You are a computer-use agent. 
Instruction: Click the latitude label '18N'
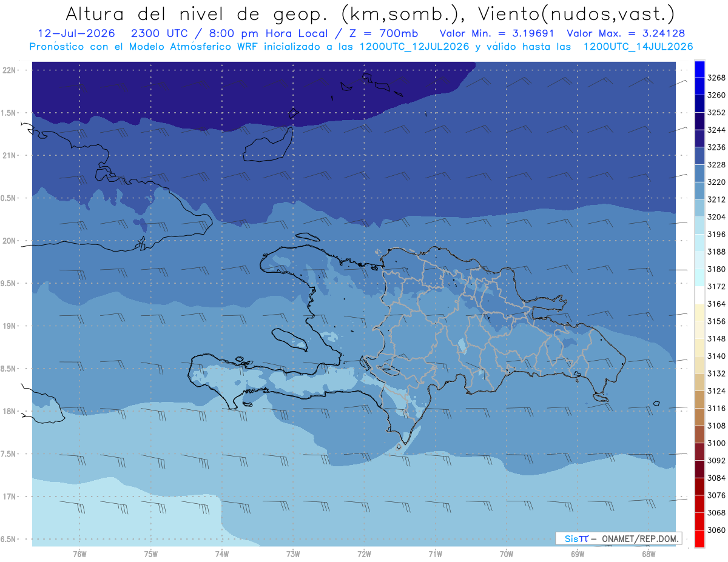click(9, 411)
